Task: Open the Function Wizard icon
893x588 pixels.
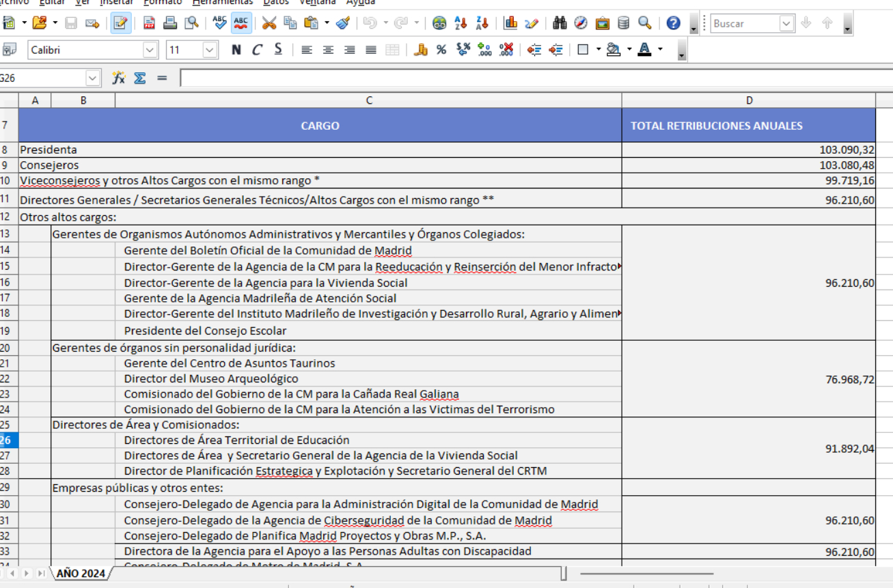Action: [x=119, y=78]
